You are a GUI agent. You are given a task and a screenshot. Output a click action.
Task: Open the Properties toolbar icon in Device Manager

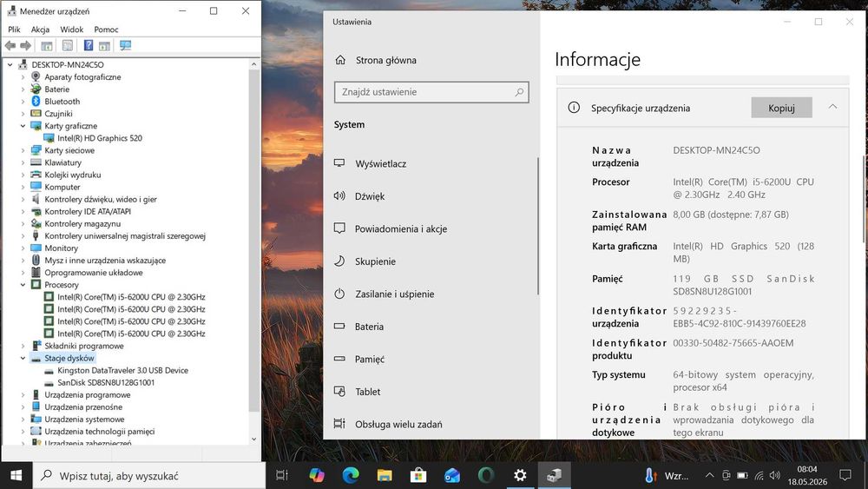[x=67, y=45]
